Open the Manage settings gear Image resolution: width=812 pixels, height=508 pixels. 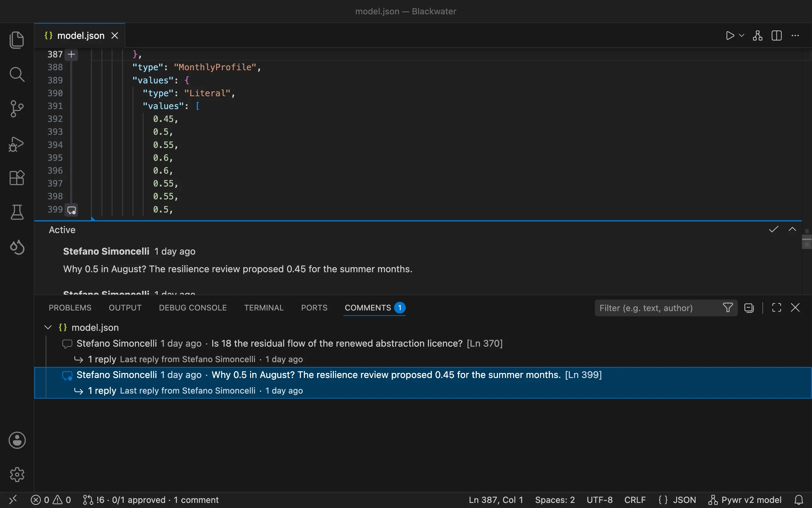(x=17, y=475)
